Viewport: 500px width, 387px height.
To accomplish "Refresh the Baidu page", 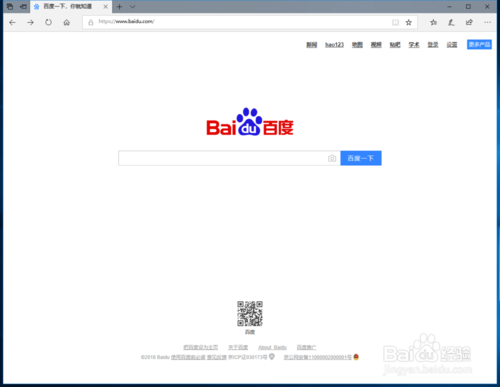I will coord(48,22).
